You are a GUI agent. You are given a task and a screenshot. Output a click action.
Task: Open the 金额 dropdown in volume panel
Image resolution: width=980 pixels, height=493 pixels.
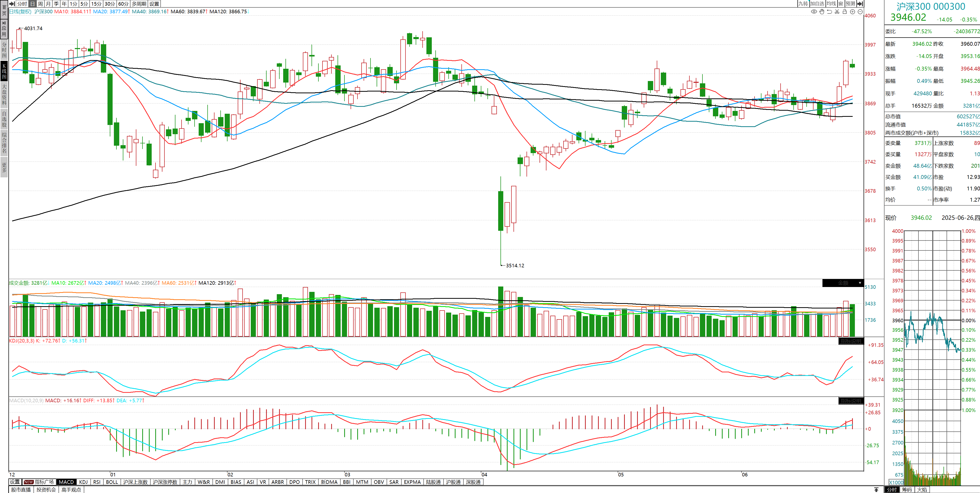click(x=843, y=283)
